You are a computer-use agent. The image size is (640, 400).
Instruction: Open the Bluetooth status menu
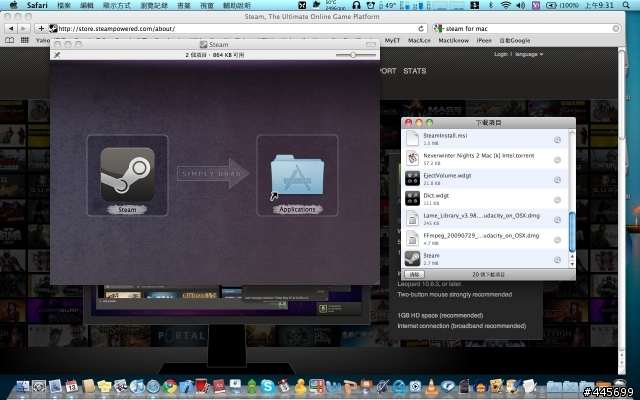pyautogui.click(x=491, y=5)
